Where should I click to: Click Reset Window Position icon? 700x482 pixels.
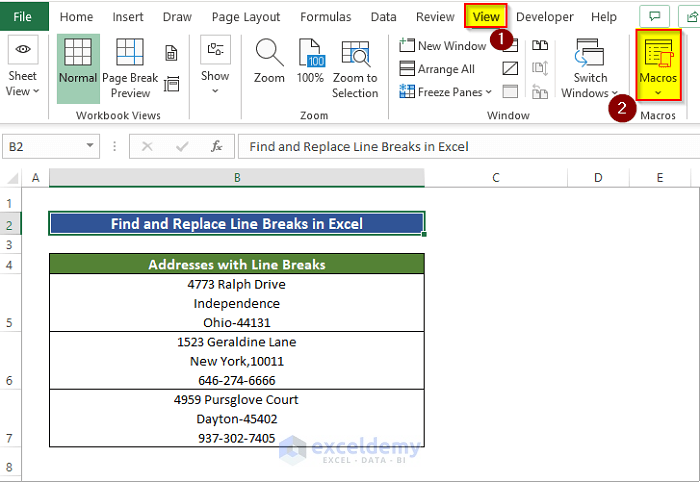[x=540, y=92]
